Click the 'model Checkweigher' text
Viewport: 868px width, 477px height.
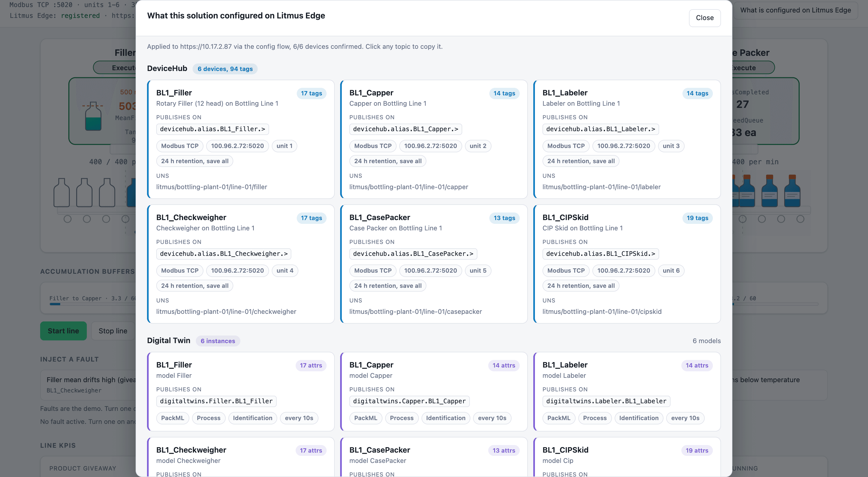(x=188, y=461)
